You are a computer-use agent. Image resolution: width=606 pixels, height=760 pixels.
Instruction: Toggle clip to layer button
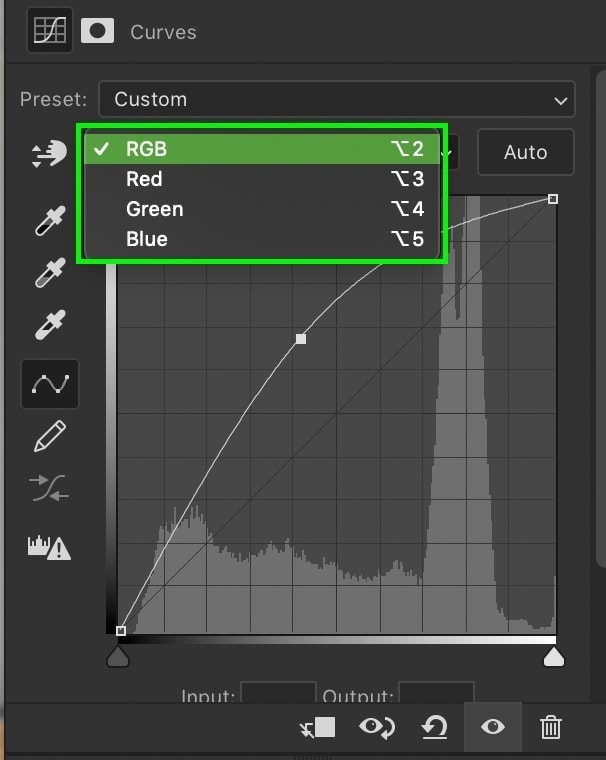[318, 728]
